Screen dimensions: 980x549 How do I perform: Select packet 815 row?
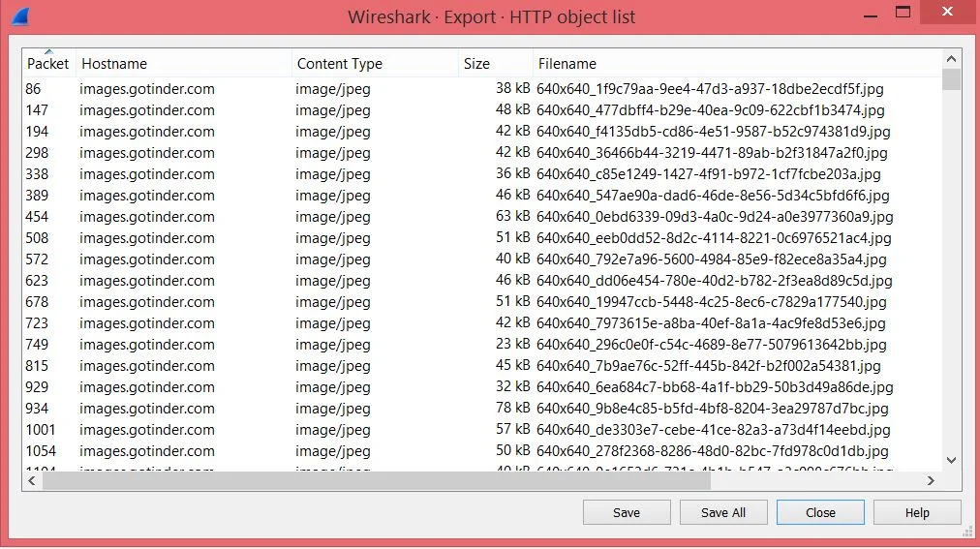point(481,365)
